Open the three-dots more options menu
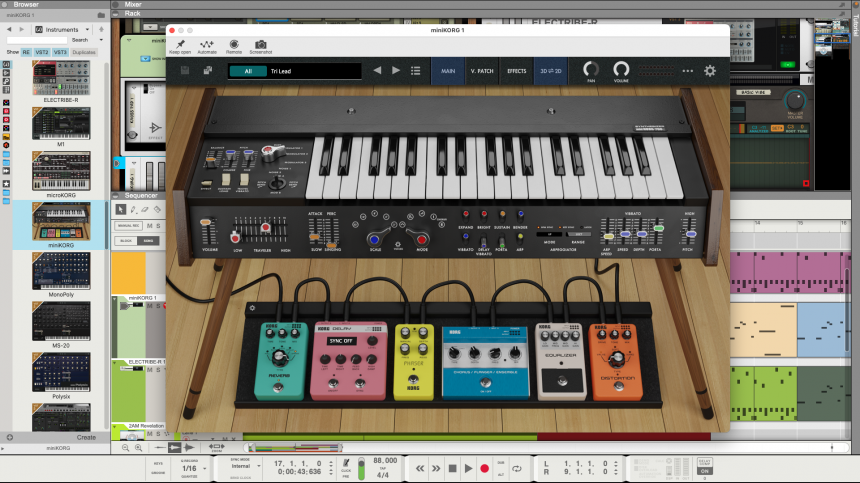This screenshot has width=860, height=483. pyautogui.click(x=687, y=71)
